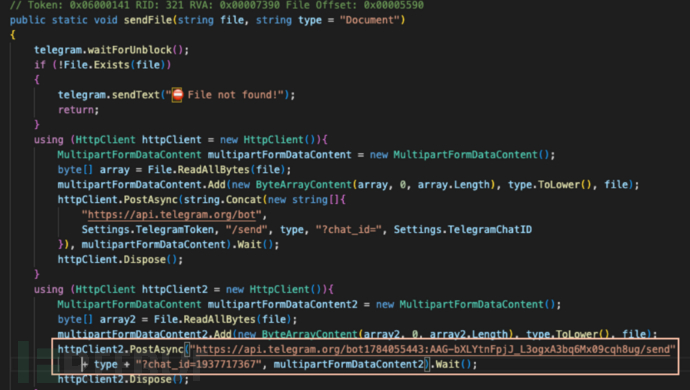Click the sendFile method name in signature
Image resolution: width=690 pixels, height=390 pixels.
click(148, 20)
